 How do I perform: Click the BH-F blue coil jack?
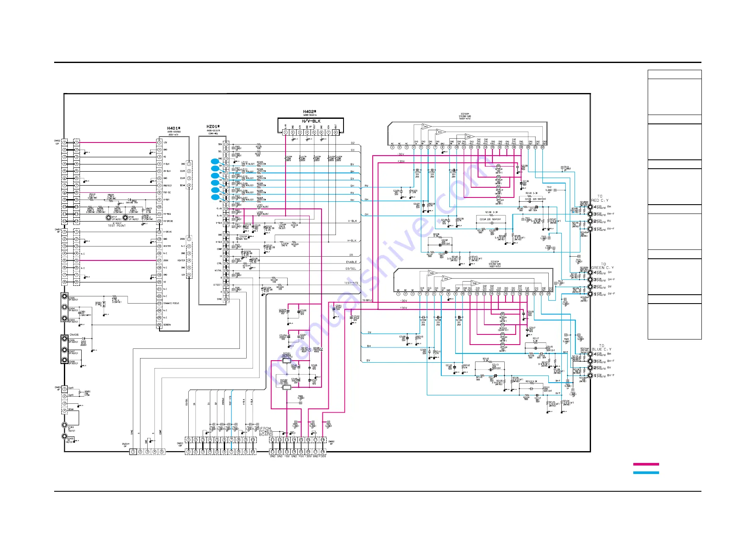(x=590, y=361)
